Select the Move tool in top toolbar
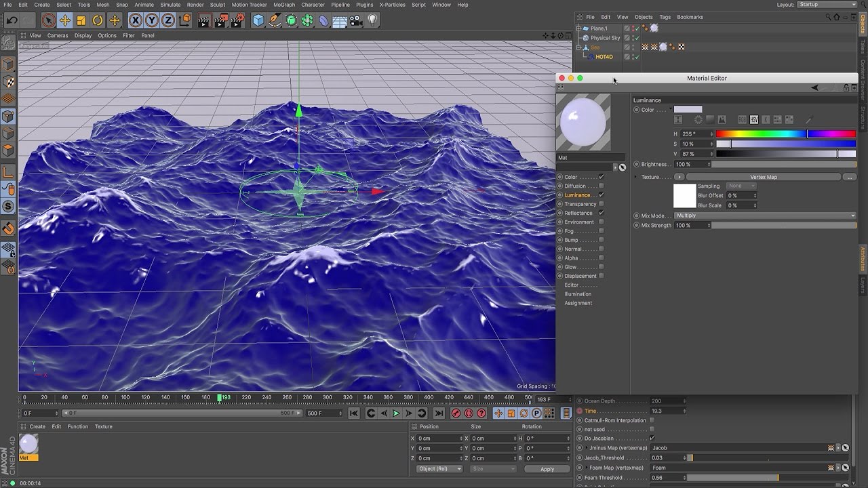 [x=65, y=20]
